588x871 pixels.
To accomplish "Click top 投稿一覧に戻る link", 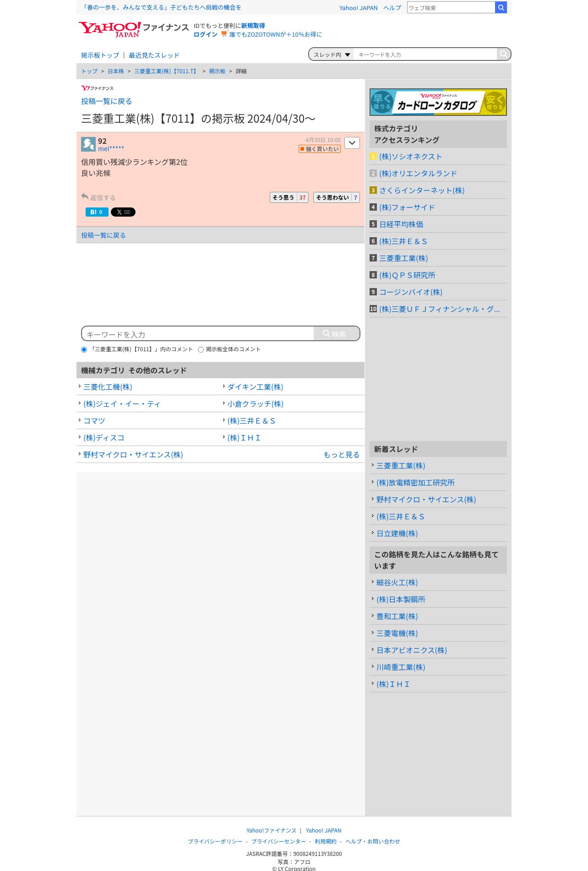I will click(x=106, y=101).
